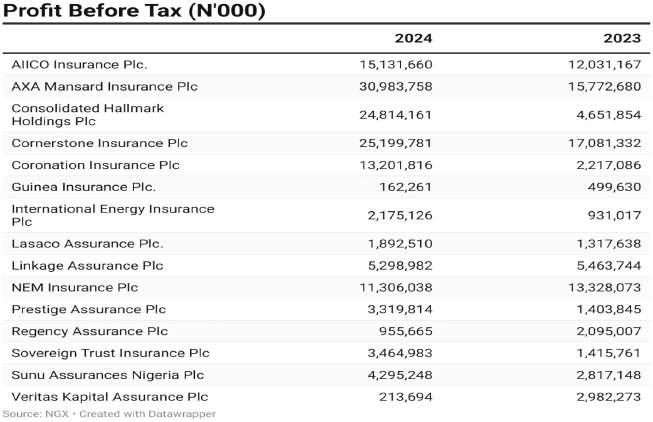Click Cornerstone Insurance Plc 2024 value
653x422 pixels.
coord(396,143)
